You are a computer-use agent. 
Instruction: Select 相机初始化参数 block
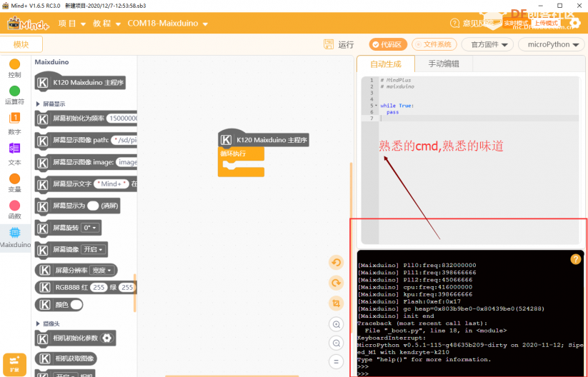pos(75,338)
